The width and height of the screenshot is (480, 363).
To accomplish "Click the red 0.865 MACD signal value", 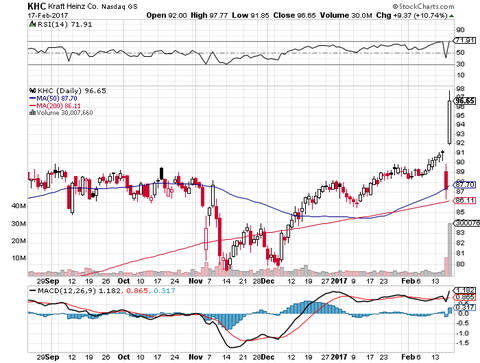I will pyautogui.click(x=137, y=291).
